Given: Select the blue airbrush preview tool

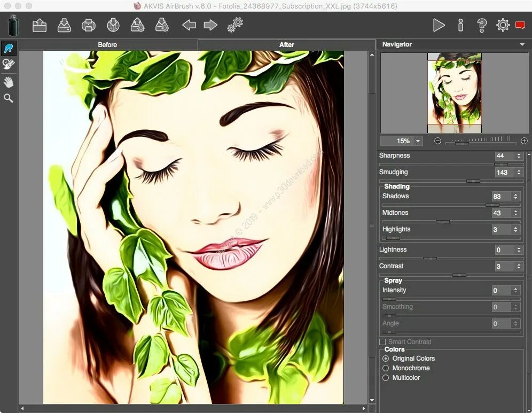Looking at the screenshot, I should 9,48.
